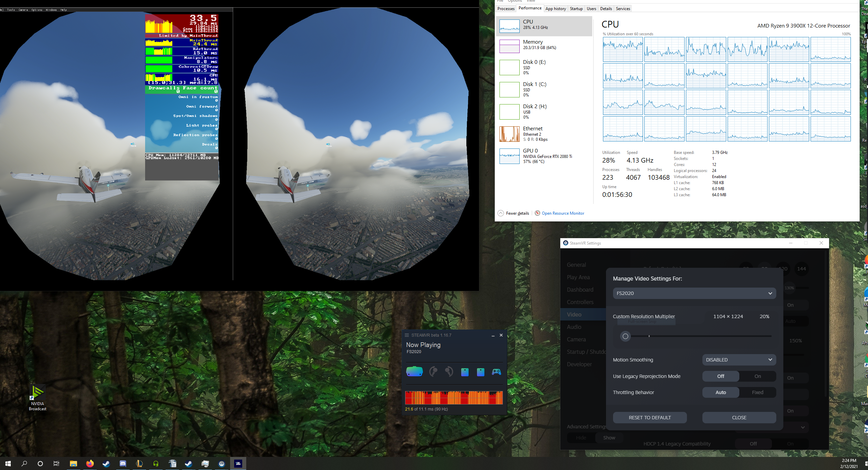The height and width of the screenshot is (470, 868).
Task: Click the RESET TO DEFAULT button
Action: (649, 418)
